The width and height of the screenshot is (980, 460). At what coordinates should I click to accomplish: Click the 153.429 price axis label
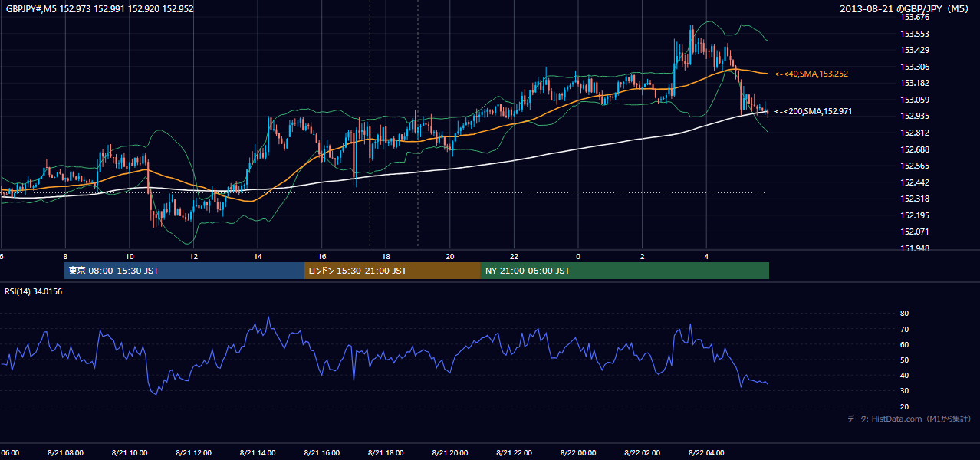[x=914, y=50]
